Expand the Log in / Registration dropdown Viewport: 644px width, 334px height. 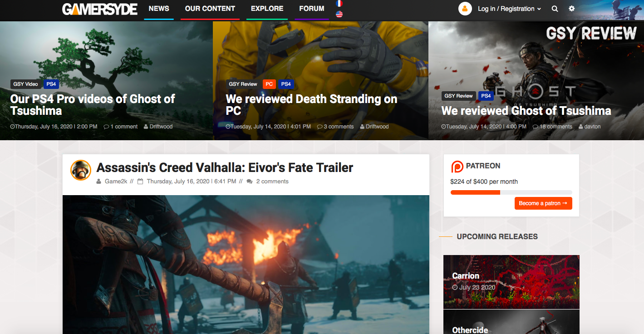(509, 9)
